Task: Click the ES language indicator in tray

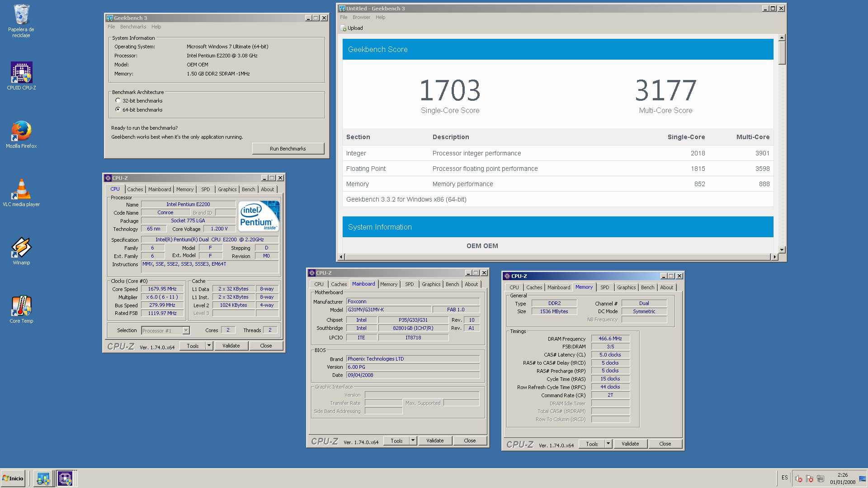Action: 785,478
